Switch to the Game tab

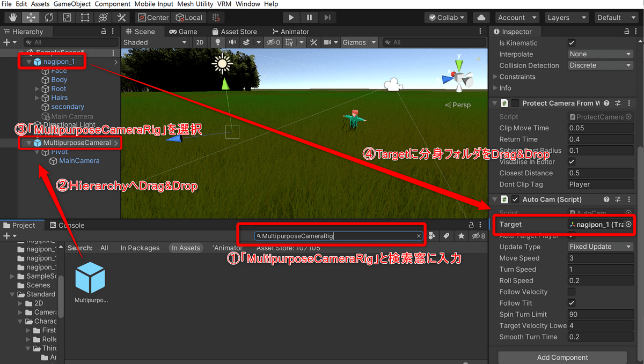[183, 32]
